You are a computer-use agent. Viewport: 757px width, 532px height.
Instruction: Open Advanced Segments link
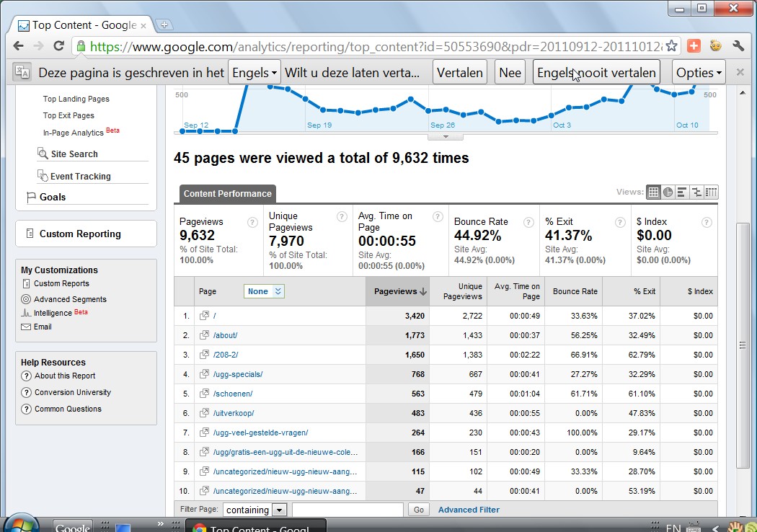coord(70,299)
